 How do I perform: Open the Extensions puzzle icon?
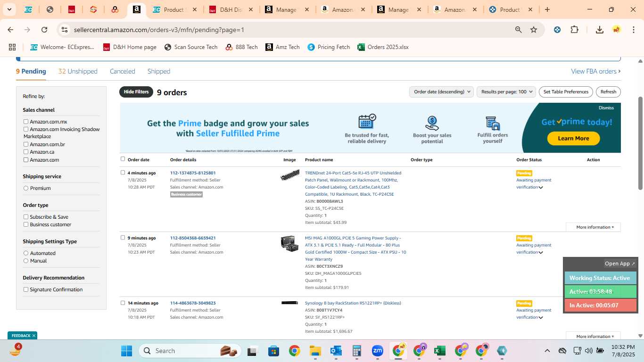click(x=574, y=30)
